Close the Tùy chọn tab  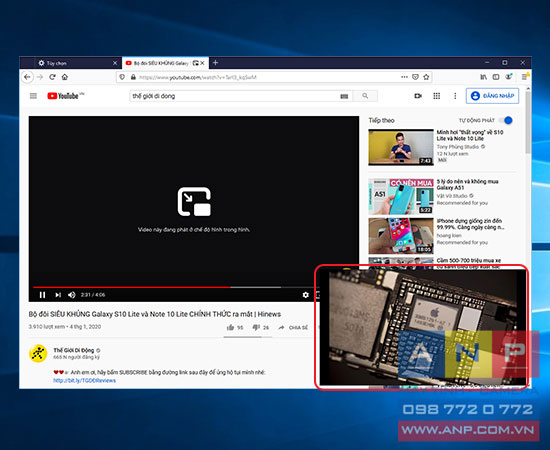point(115,63)
